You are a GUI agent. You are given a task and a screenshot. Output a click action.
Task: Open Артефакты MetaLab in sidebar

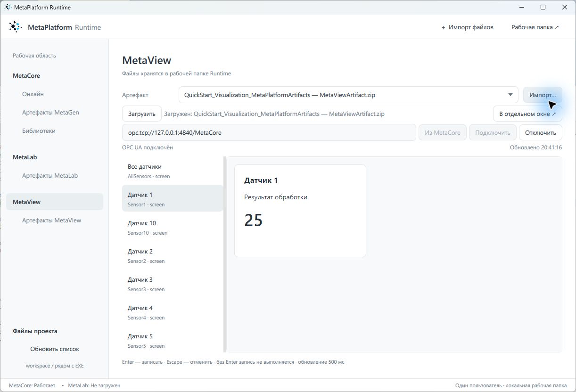coord(50,175)
